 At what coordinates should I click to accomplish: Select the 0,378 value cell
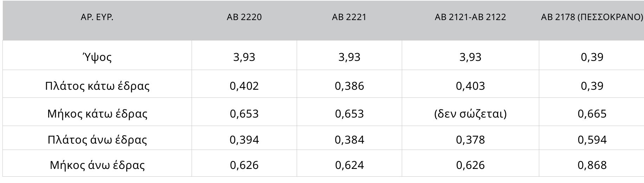tap(470, 140)
